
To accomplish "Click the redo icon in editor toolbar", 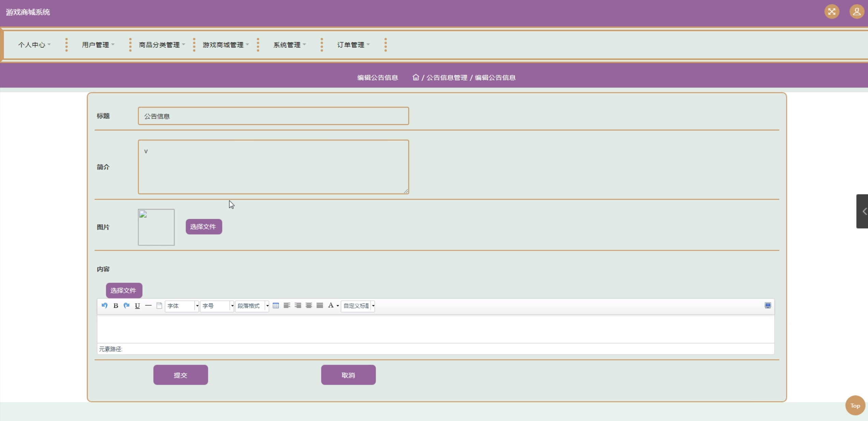I will tap(127, 306).
